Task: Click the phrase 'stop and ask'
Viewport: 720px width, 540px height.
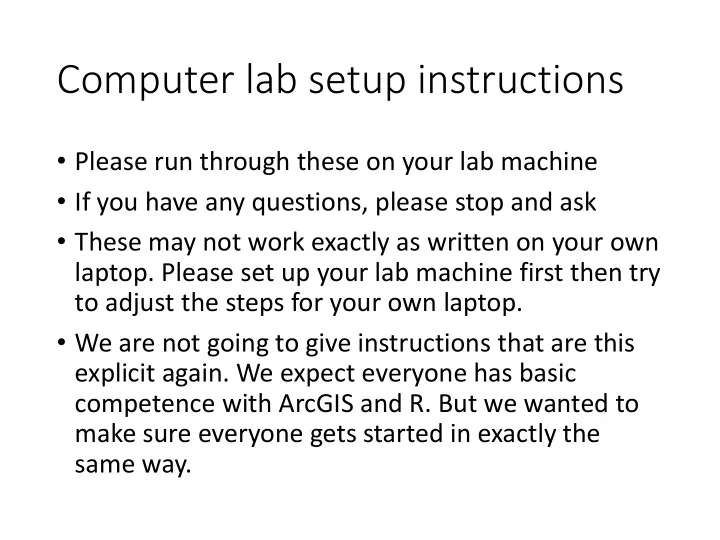Action: [x=525, y=202]
